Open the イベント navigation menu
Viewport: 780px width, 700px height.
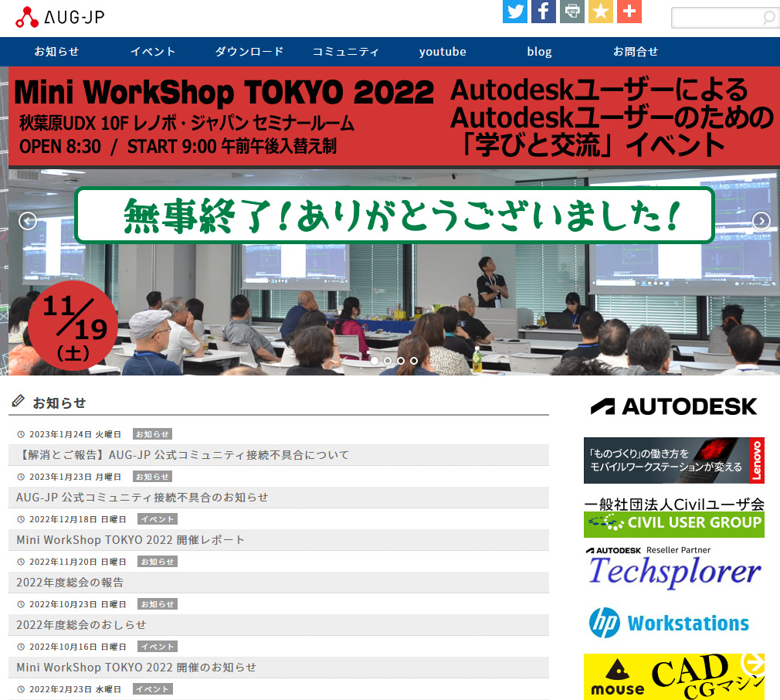(x=153, y=52)
